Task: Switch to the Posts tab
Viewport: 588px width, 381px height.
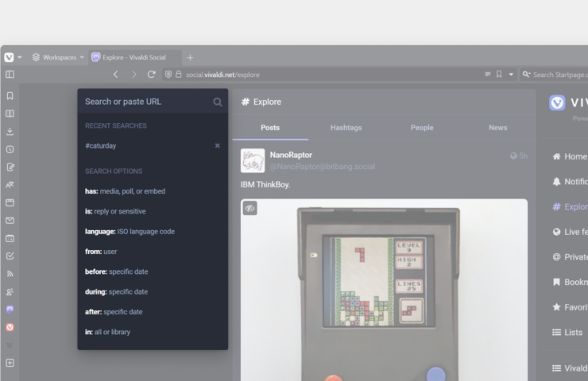Action: [270, 128]
